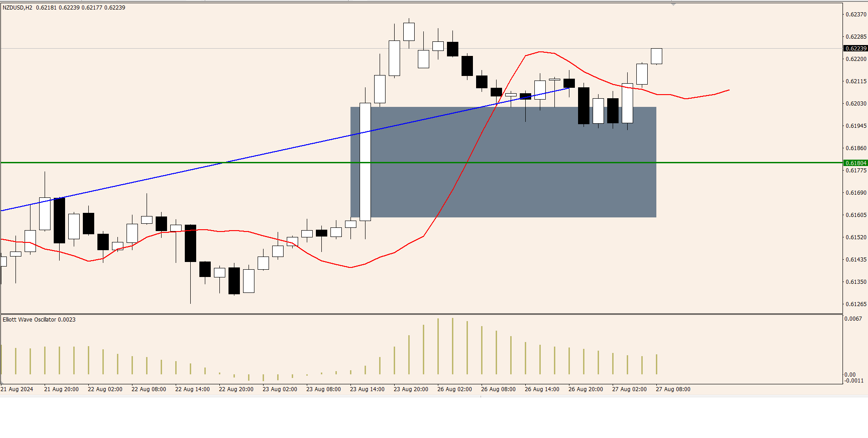Click the oscillator scale value -0.0011
Image resolution: width=868 pixels, height=438 pixels.
[x=854, y=381]
